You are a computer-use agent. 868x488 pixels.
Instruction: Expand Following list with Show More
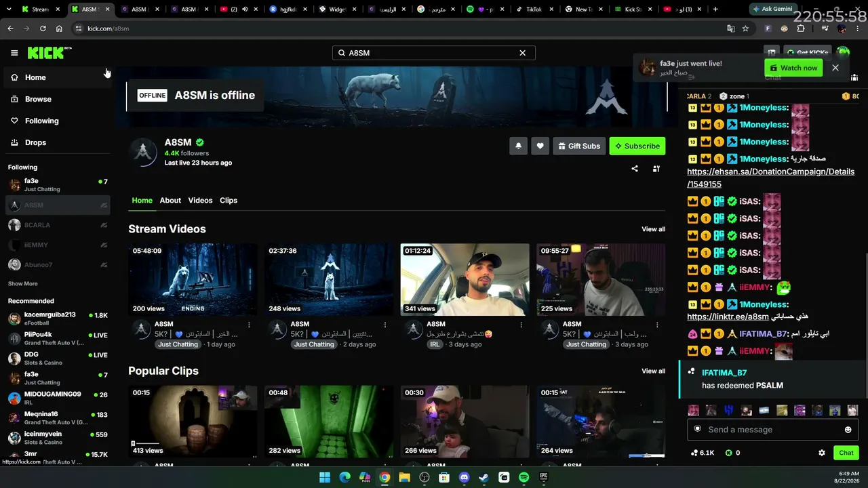tap(23, 283)
